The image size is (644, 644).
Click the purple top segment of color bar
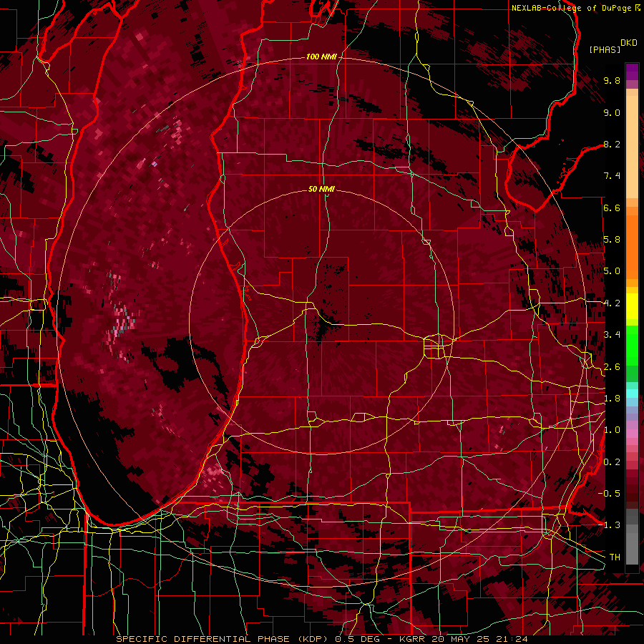coord(632,72)
